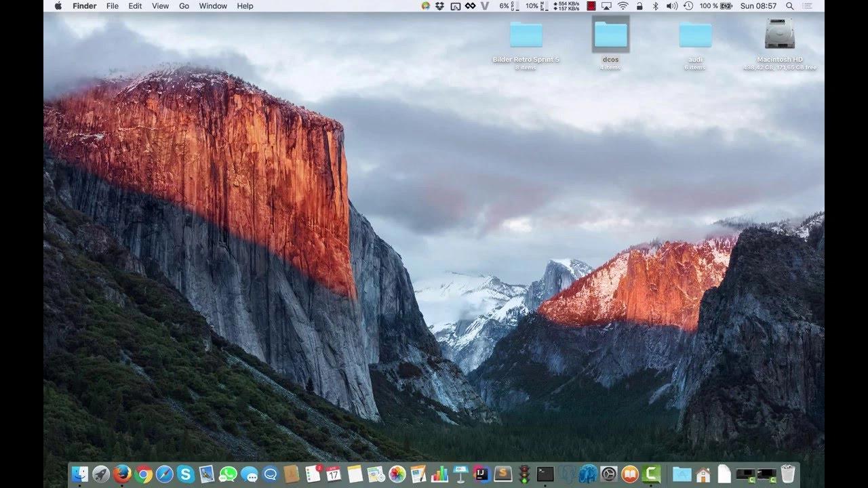Viewport: 868px width, 488px height.
Task: Open Terminal from the dock
Action: [545, 474]
